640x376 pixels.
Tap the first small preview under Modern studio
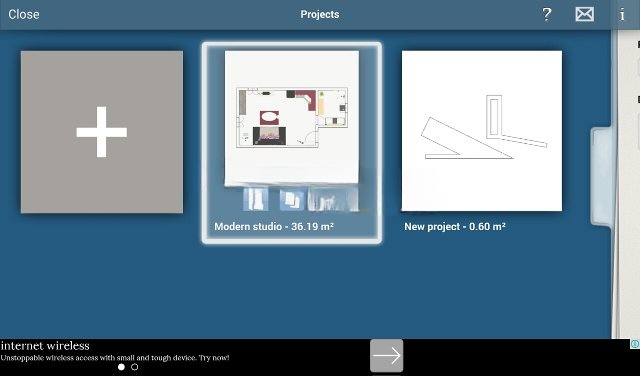(x=256, y=199)
